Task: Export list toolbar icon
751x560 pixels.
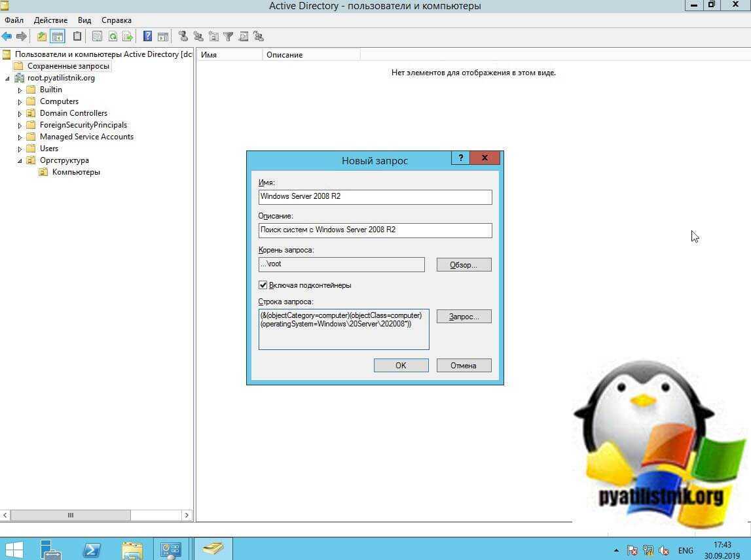Action: click(128, 37)
